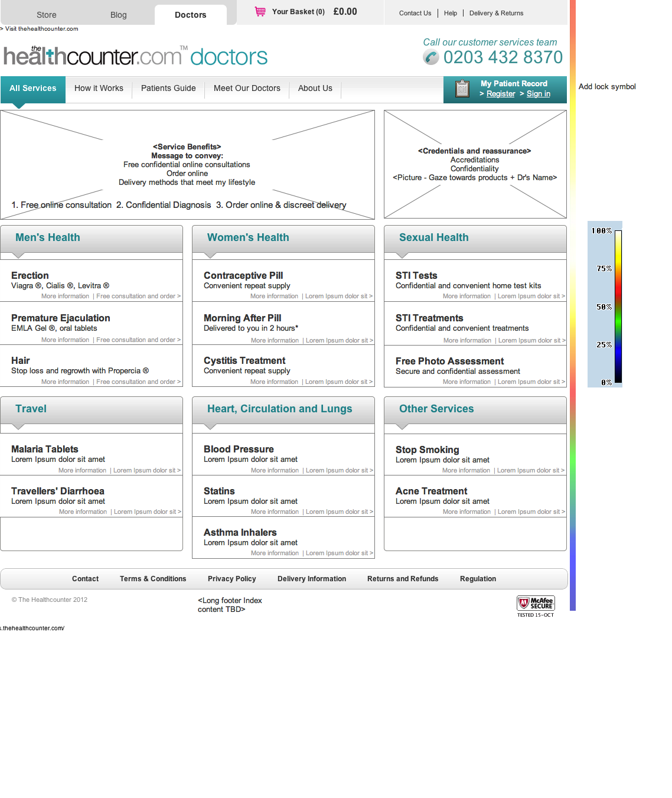Screen dimensions: 672x798
Task: Open How it Works menu item
Action: click(99, 89)
